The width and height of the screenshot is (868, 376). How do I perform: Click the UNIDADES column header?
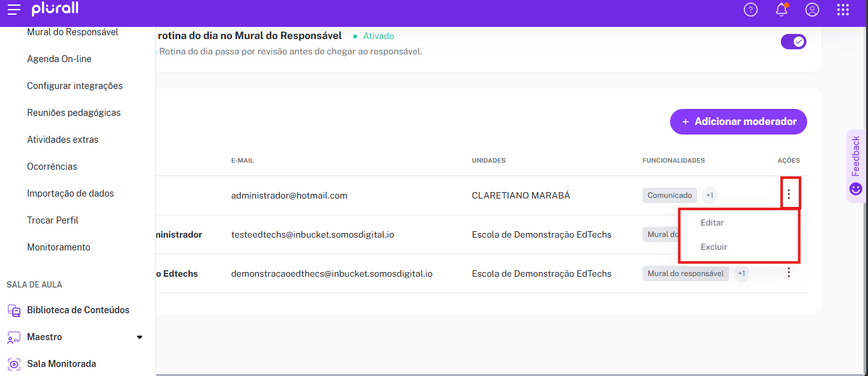click(489, 160)
